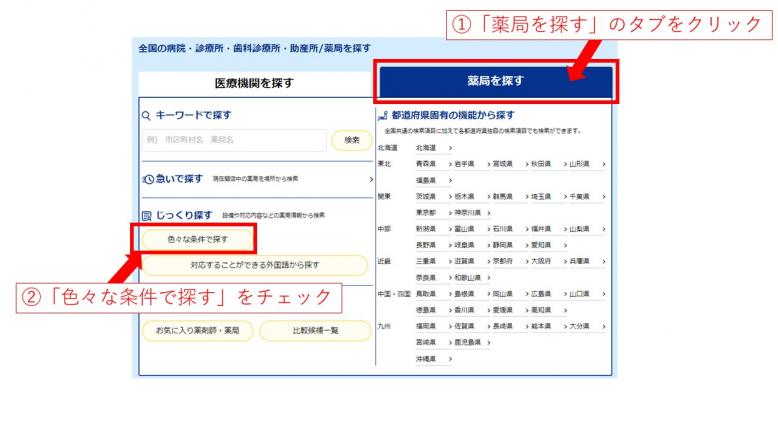Select 新潟県 prefecture link
The height and width of the screenshot is (438, 778).
tap(434, 229)
